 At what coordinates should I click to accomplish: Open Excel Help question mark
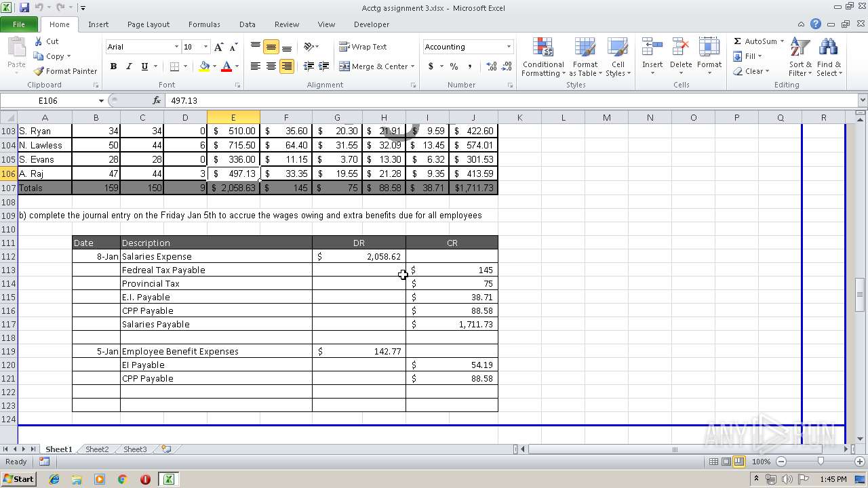[816, 24]
